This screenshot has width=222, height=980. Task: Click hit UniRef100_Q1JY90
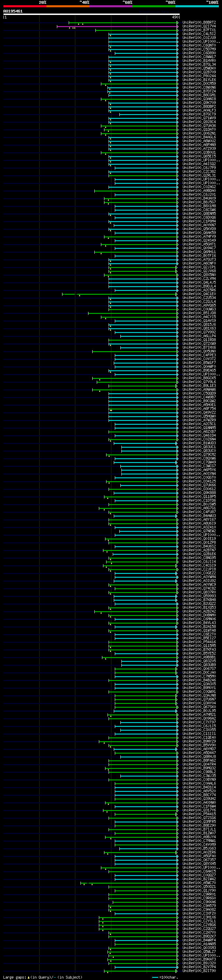(x=199, y=890)
